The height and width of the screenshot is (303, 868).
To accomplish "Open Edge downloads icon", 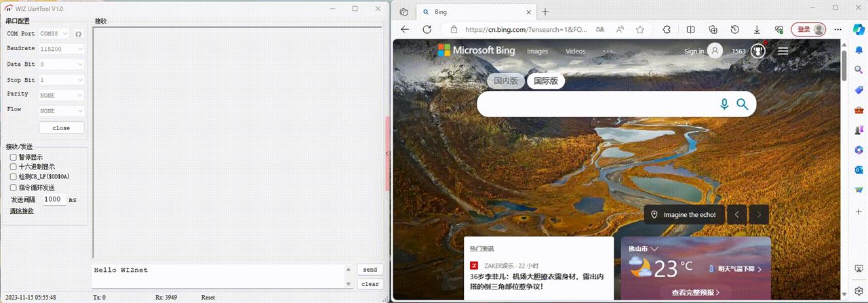I will (757, 30).
